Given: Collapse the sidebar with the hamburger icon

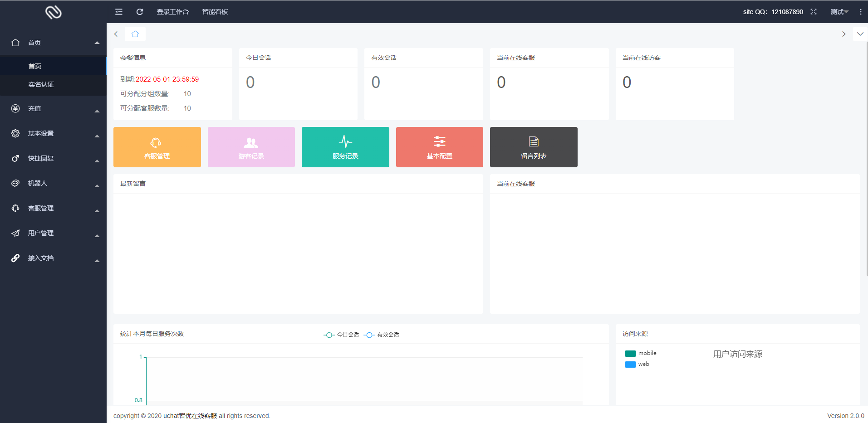Looking at the screenshot, I should 119,12.
